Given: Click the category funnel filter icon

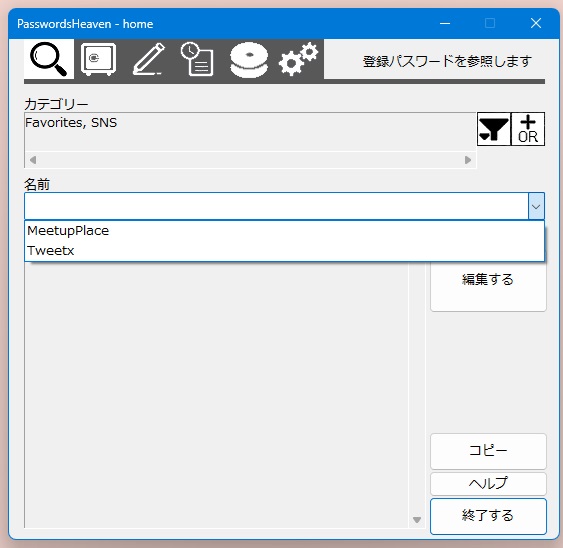Looking at the screenshot, I should pyautogui.click(x=494, y=129).
